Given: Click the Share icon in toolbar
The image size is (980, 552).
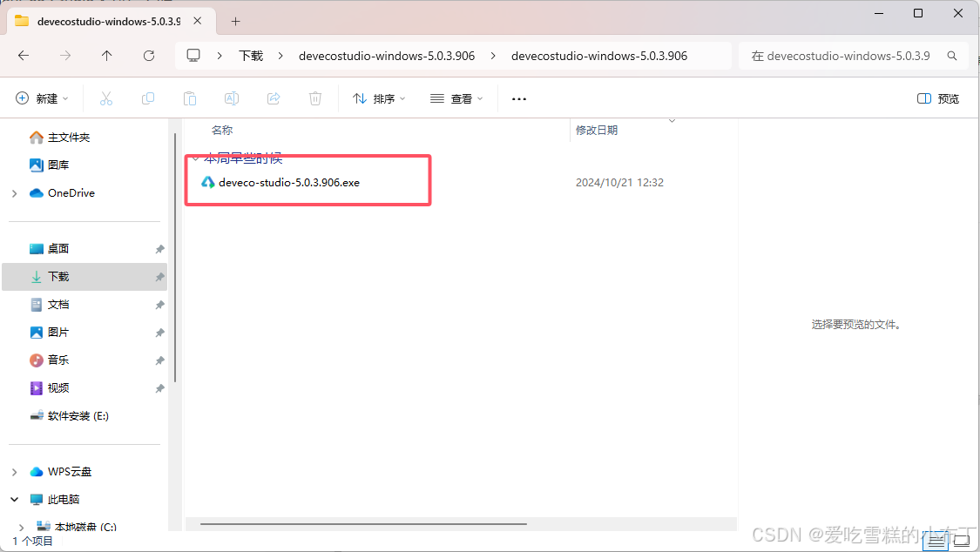Looking at the screenshot, I should (x=274, y=98).
